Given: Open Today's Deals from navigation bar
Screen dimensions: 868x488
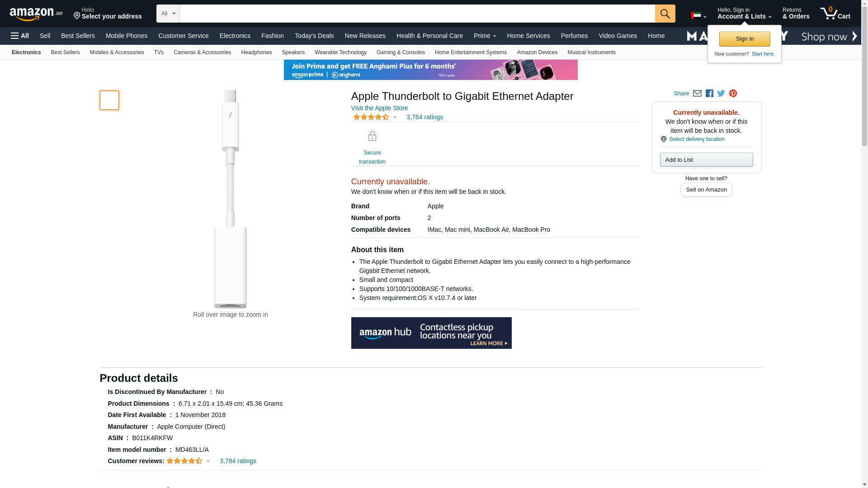Looking at the screenshot, I should pos(314,36).
